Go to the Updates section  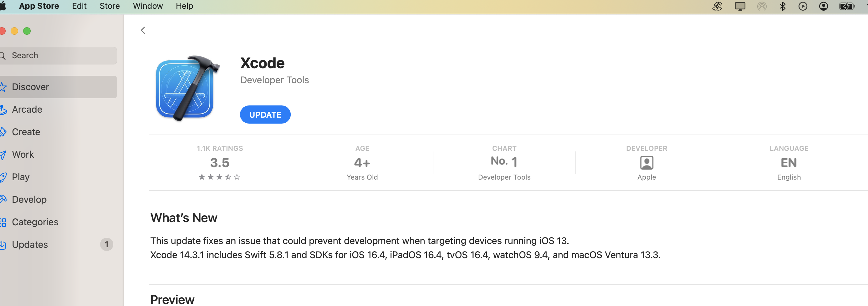pos(58,245)
